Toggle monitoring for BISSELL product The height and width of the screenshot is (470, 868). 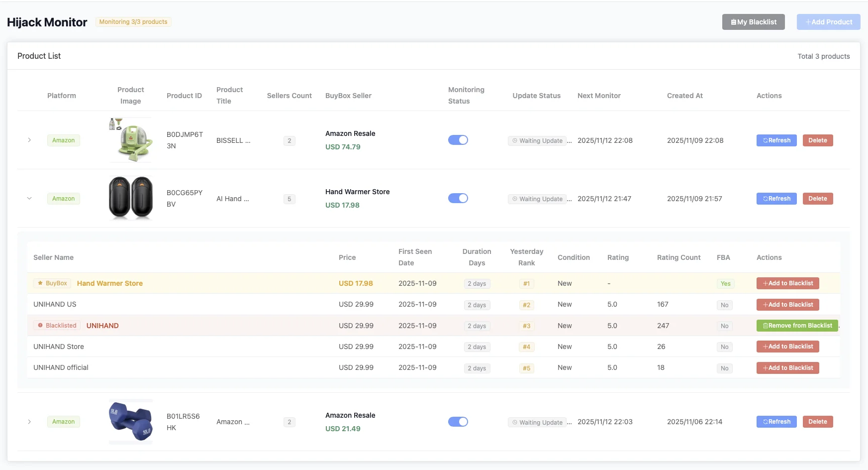(x=458, y=140)
